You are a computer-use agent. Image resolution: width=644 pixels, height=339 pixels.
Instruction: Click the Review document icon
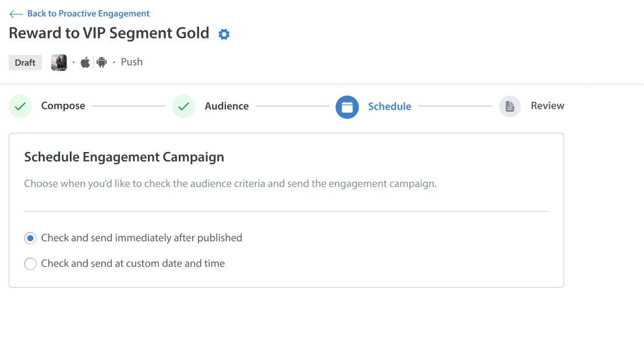[x=509, y=107]
